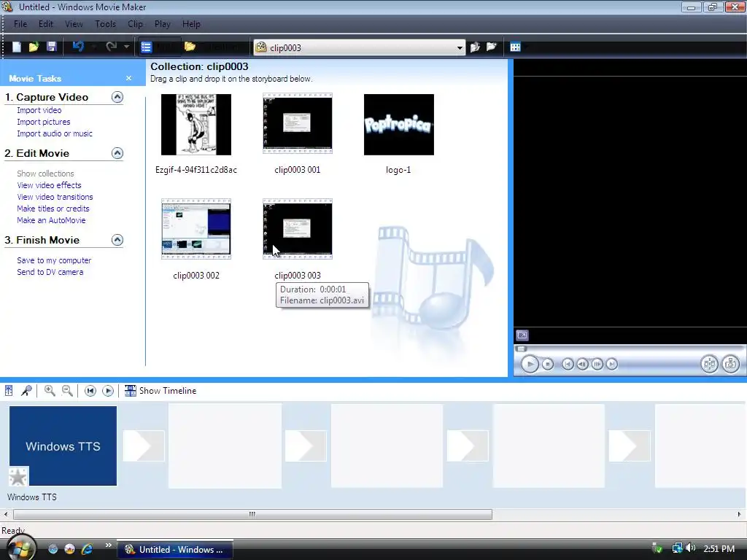Click Import audio or music
Screen dimensions: 747x560
[55, 134]
